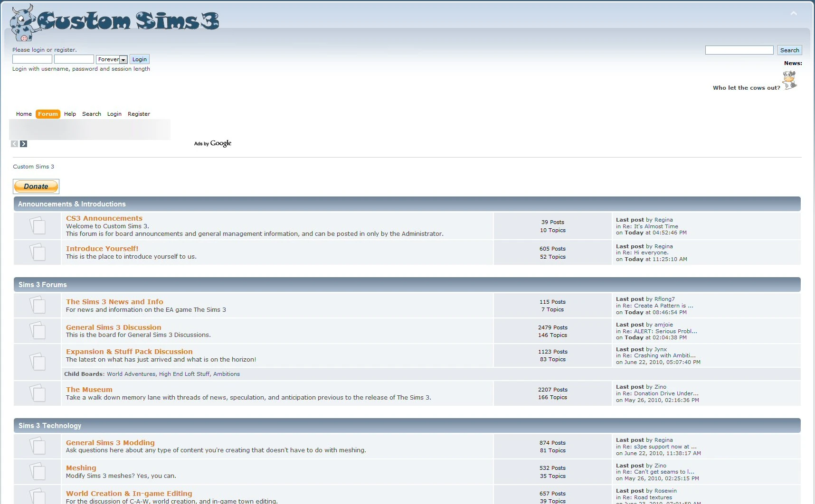Focus the search text box at top right
This screenshot has height=504, width=815.
click(739, 50)
